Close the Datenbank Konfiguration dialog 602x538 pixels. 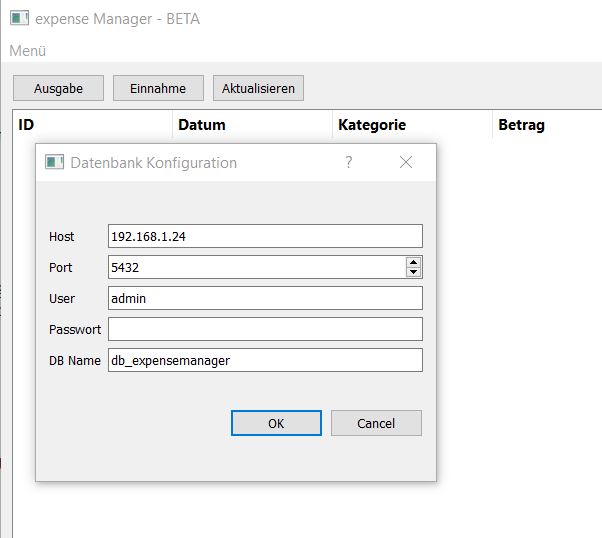[406, 162]
